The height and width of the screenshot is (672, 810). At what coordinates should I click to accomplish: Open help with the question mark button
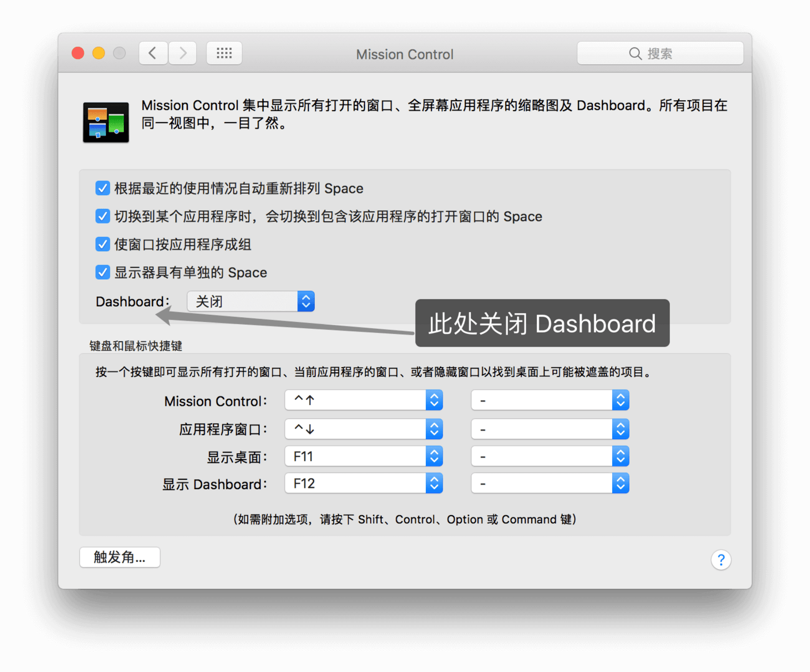click(721, 560)
